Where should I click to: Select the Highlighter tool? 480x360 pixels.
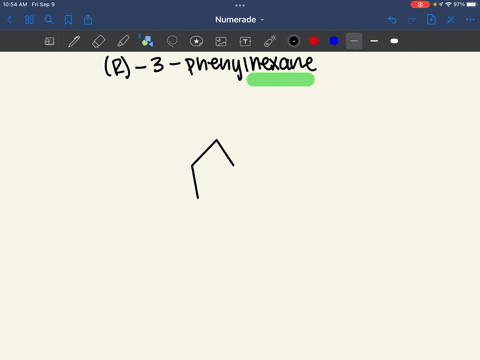[123, 41]
